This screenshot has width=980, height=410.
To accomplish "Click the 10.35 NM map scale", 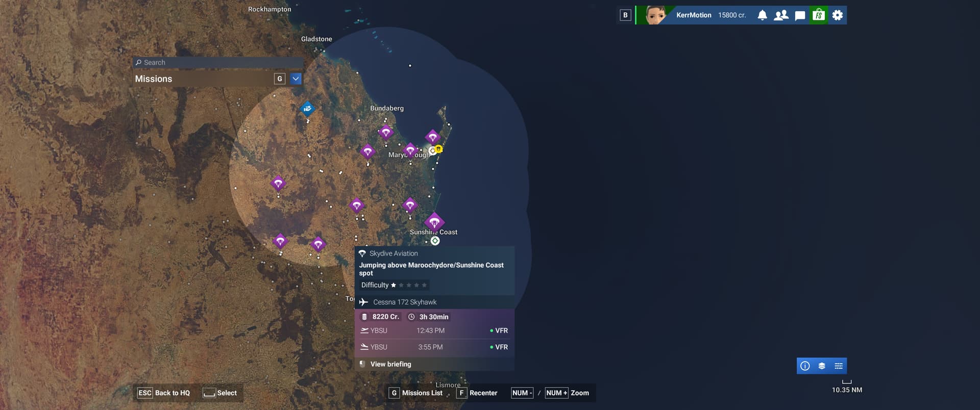I will click(x=847, y=390).
